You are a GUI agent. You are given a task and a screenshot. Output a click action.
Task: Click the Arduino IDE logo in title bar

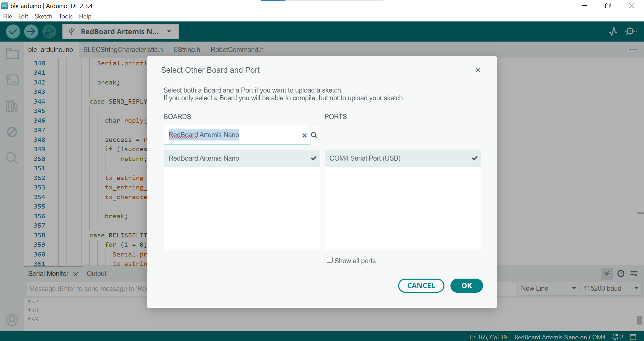click(x=5, y=6)
